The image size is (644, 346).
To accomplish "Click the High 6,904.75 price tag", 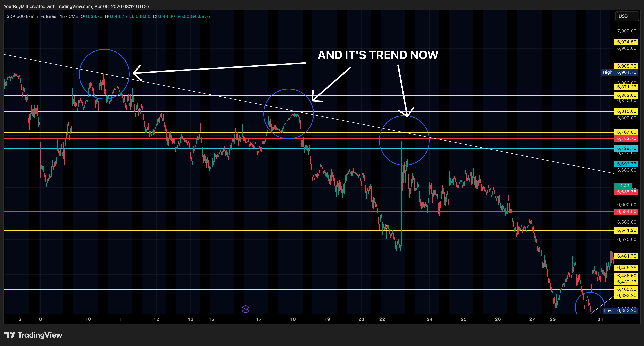I will click(x=620, y=72).
